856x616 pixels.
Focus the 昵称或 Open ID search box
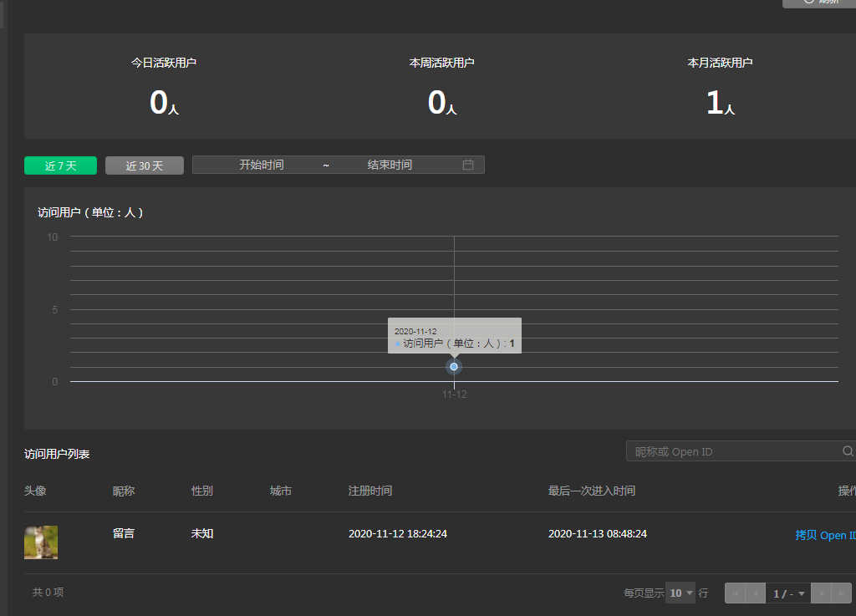coord(741,451)
